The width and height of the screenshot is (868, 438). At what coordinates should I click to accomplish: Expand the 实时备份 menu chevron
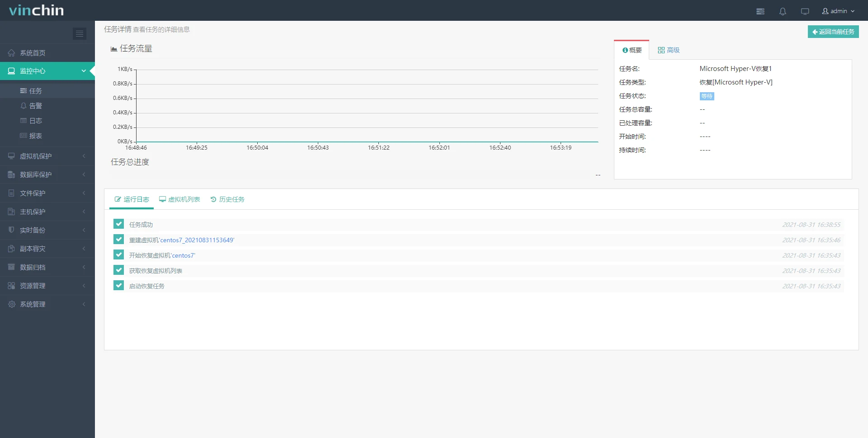pos(84,230)
